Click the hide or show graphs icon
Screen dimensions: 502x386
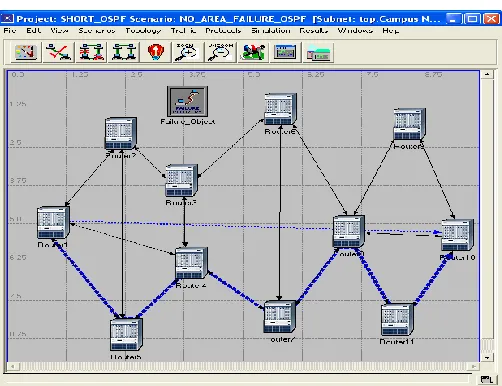coord(318,52)
